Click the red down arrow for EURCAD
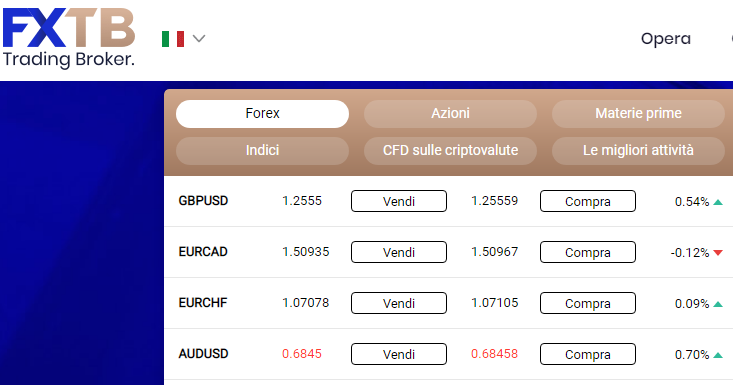 tap(718, 253)
